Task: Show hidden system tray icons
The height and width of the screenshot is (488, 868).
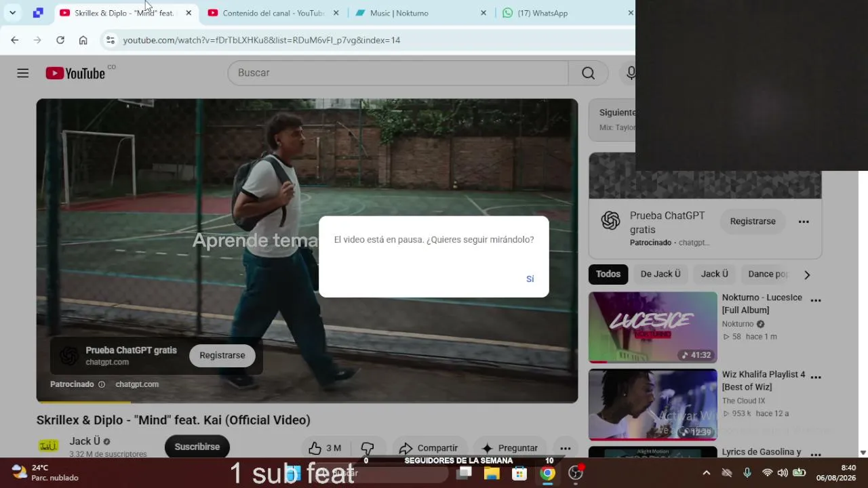Action: 707,472
